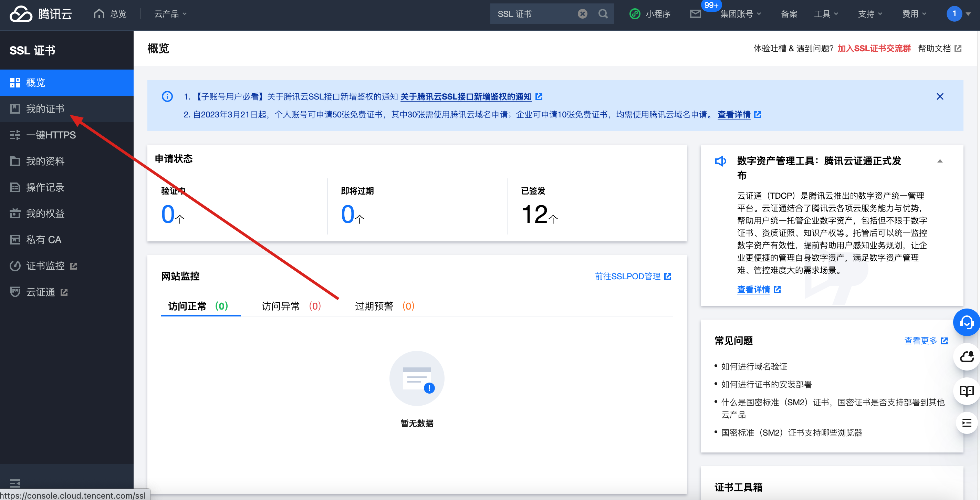Close the blue notice banner
The height and width of the screenshot is (500, 980).
point(940,96)
